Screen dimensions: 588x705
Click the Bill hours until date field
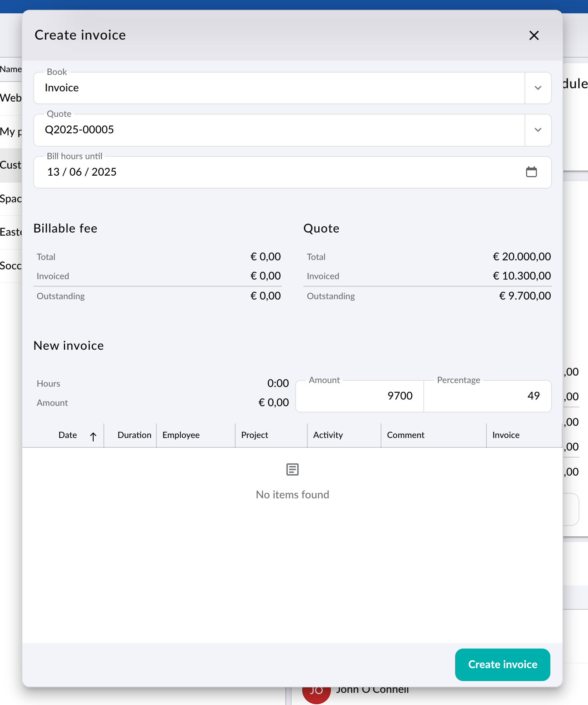pos(292,172)
